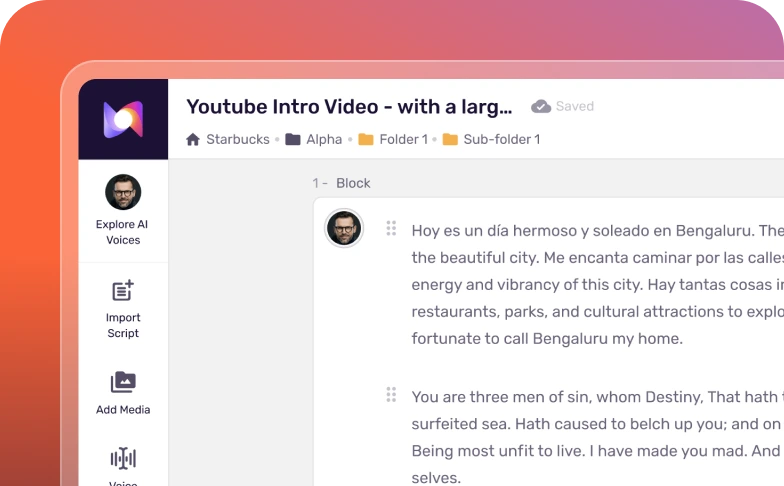This screenshot has height=486, width=784.
Task: Grab drag handle beside 'You are three men' paragraph
Action: point(391,394)
